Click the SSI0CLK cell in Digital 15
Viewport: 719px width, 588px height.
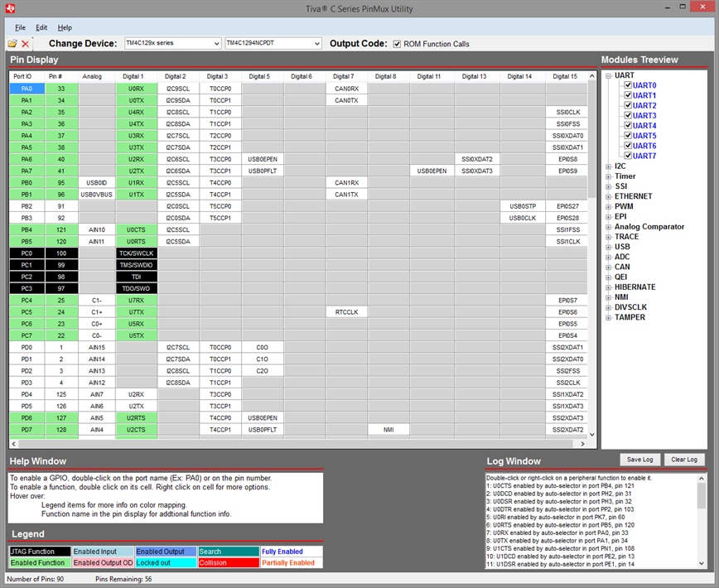[x=568, y=112]
